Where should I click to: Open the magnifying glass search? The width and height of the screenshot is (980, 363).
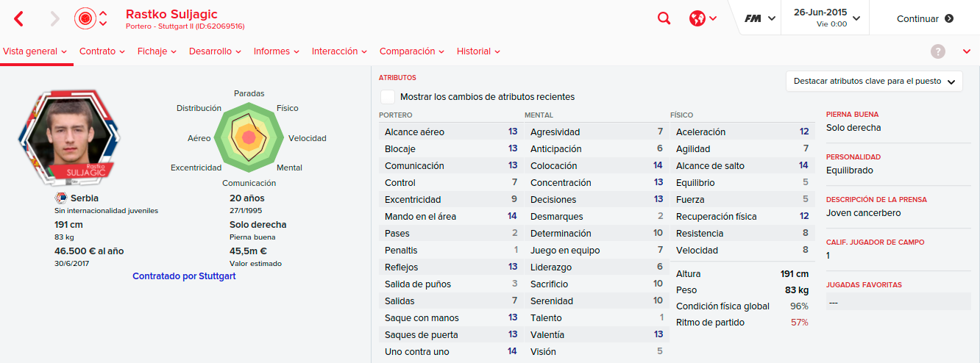point(664,19)
